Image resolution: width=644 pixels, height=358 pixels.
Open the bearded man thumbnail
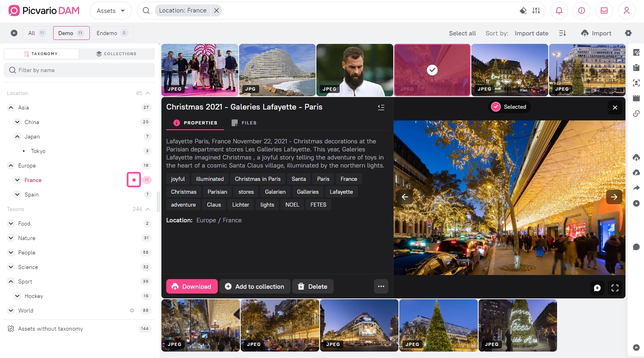[355, 70]
